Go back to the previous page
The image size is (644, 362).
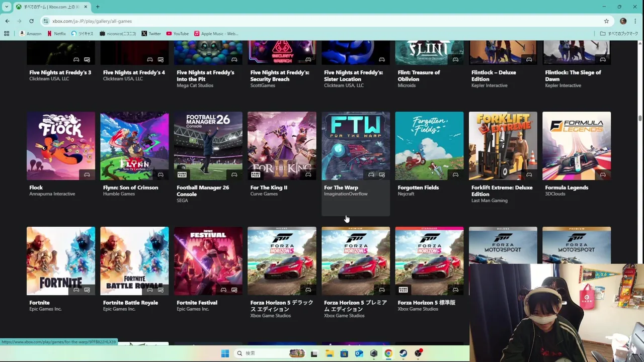(7, 21)
